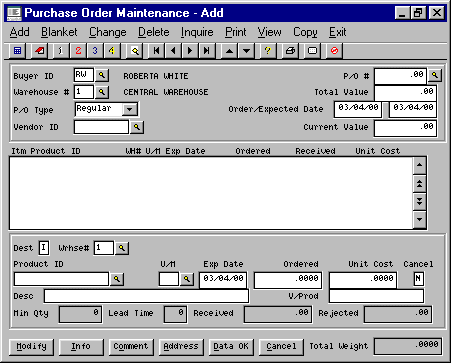This screenshot has height=363, width=451.
Task: Click line list page down double arrow
Action: (x=419, y=202)
